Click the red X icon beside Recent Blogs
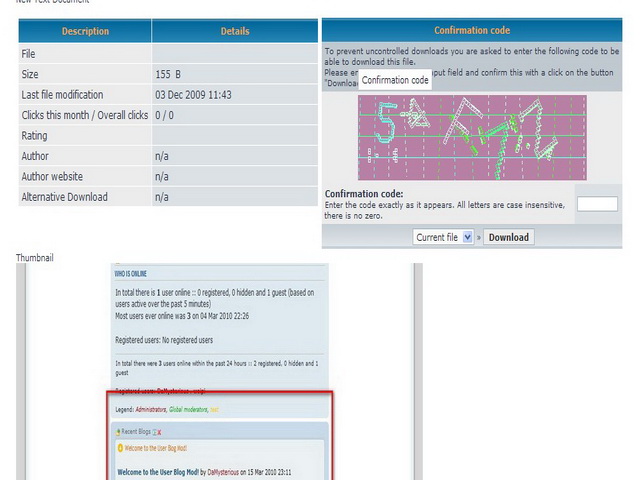640x480 pixels. (160, 431)
